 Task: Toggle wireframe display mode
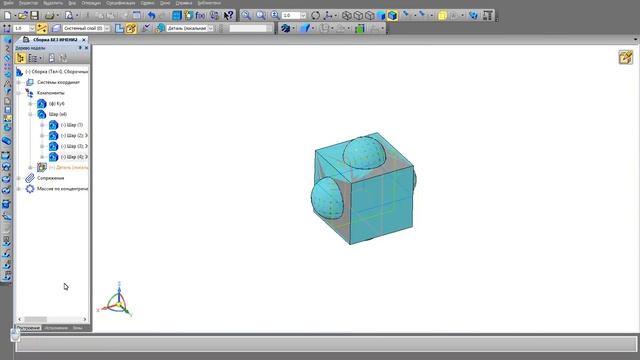pos(347,16)
